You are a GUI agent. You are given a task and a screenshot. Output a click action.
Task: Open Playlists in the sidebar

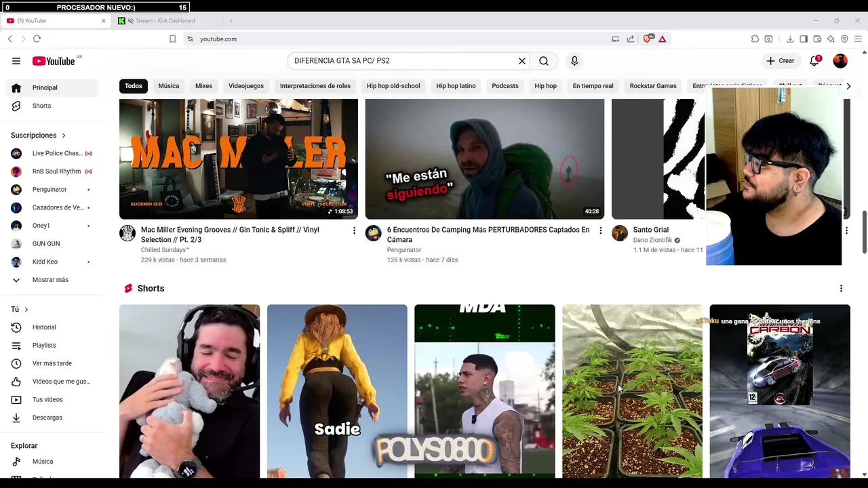(52, 346)
